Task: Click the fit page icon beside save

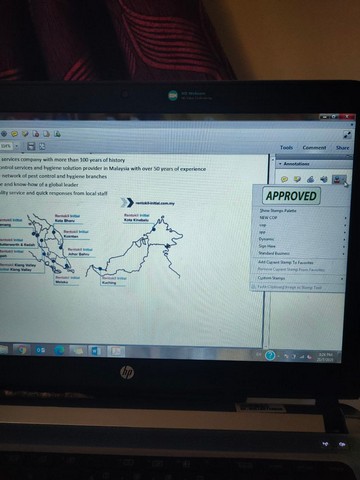Action: tap(42, 146)
